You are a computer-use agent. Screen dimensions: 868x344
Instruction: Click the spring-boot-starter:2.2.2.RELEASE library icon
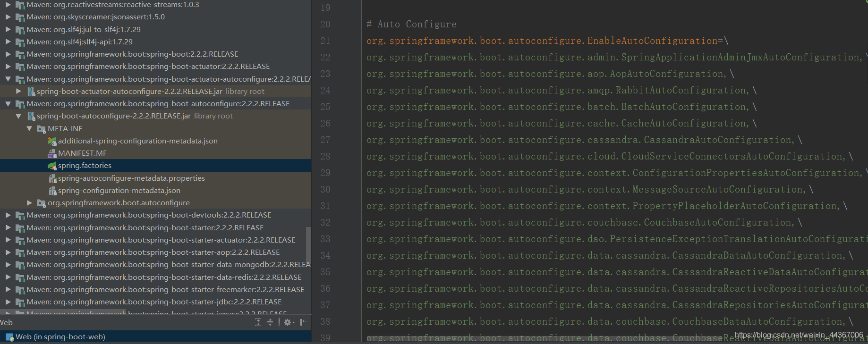coord(20,228)
